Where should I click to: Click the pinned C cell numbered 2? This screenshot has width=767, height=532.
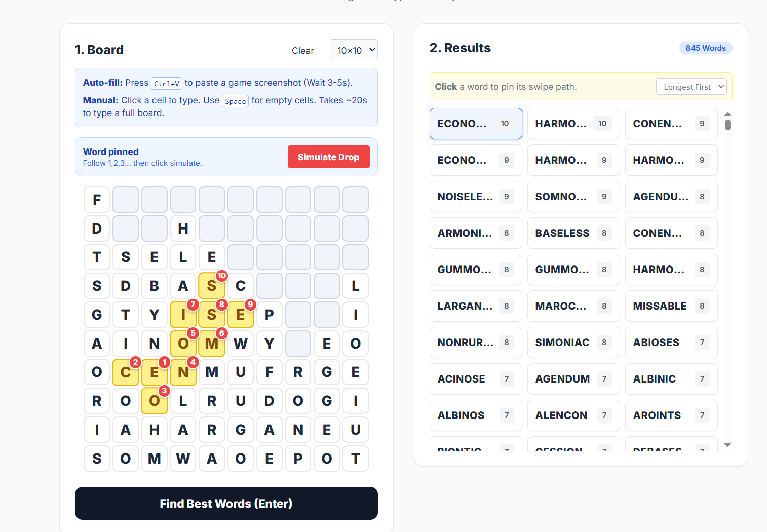point(126,372)
